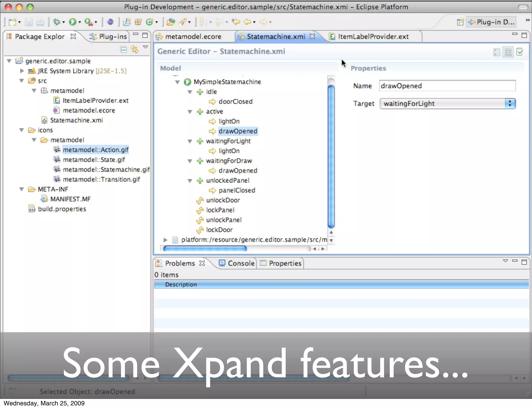Viewport: 532px width, 409px height.
Task: Collapse the waitingForDraw state node
Action: pos(190,161)
